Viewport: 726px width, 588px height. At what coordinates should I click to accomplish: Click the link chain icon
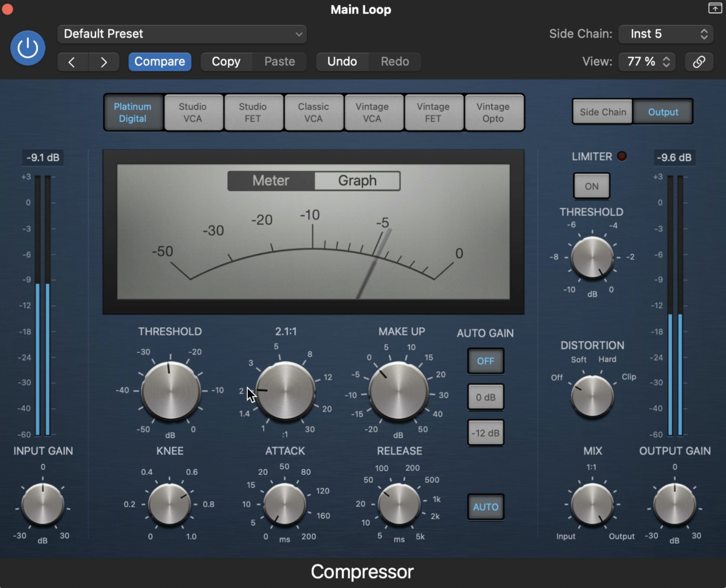(x=699, y=62)
